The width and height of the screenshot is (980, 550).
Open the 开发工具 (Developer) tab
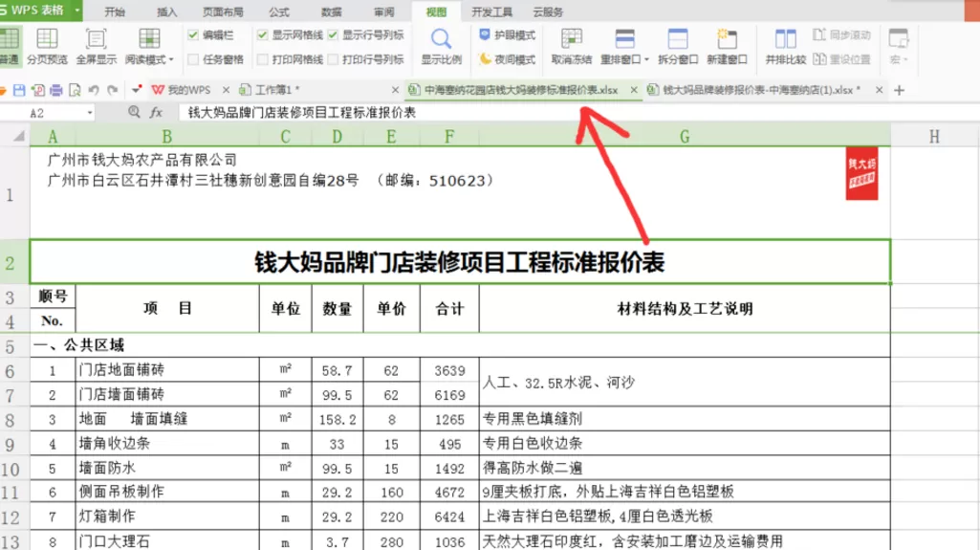click(x=491, y=11)
